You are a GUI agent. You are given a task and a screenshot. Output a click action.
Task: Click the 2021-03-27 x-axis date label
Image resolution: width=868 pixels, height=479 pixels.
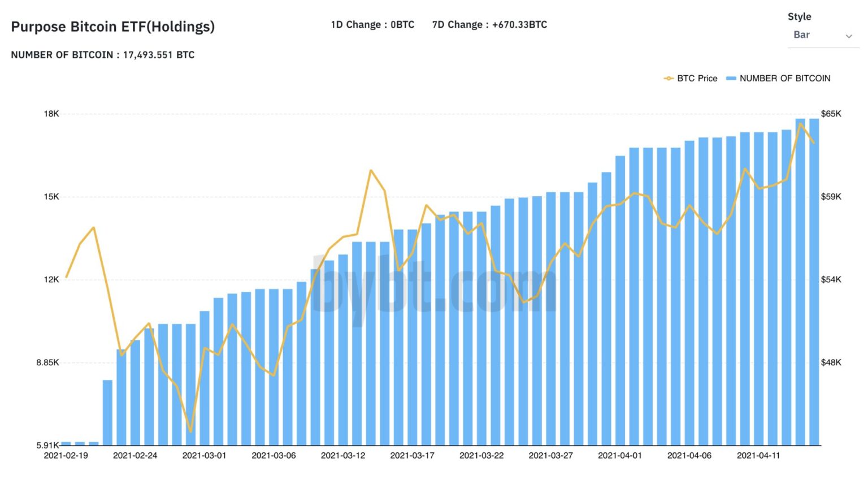550,455
